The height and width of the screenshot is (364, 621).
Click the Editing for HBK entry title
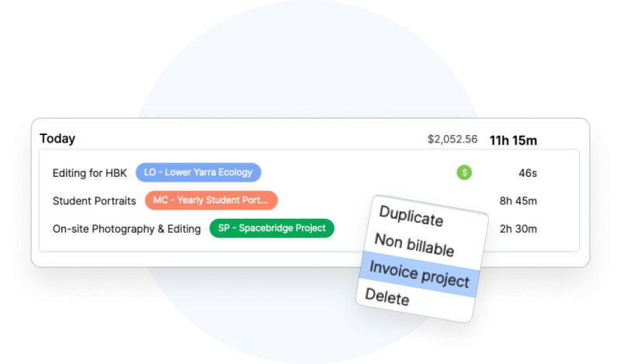tap(89, 173)
